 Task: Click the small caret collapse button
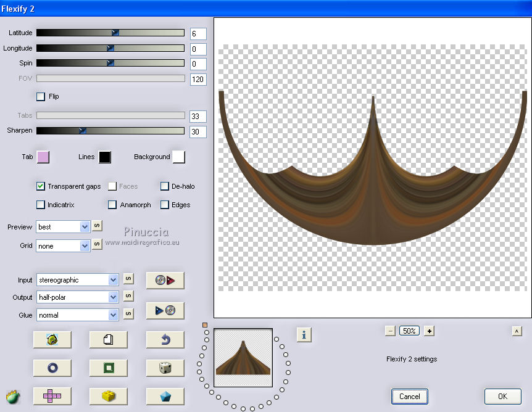coord(517,331)
